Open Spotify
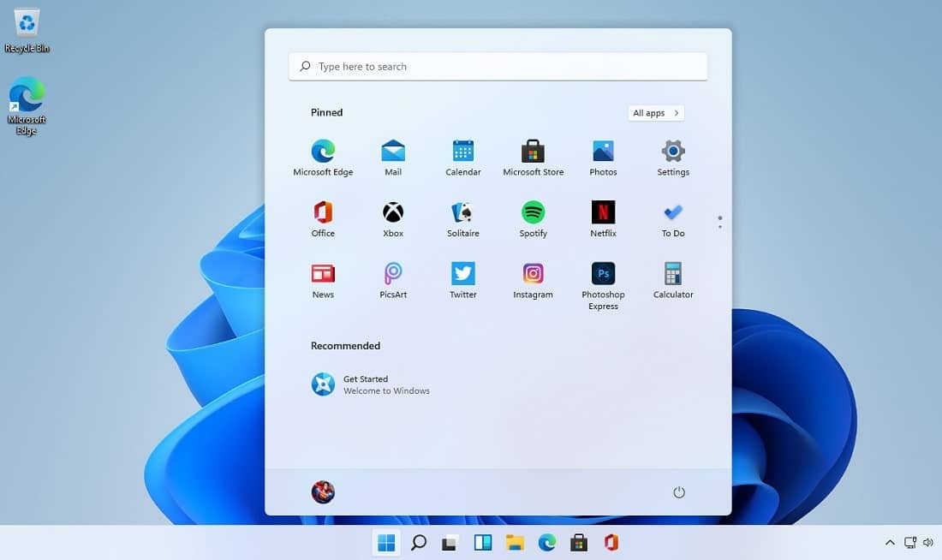 [533, 219]
